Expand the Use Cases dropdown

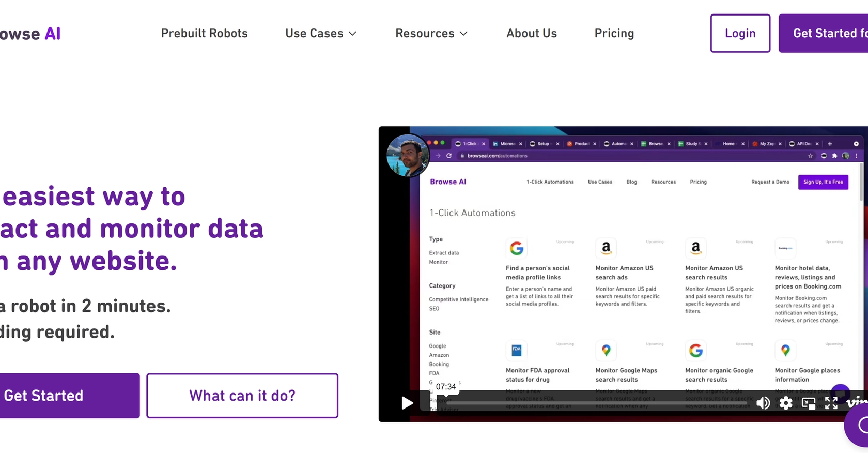point(321,34)
